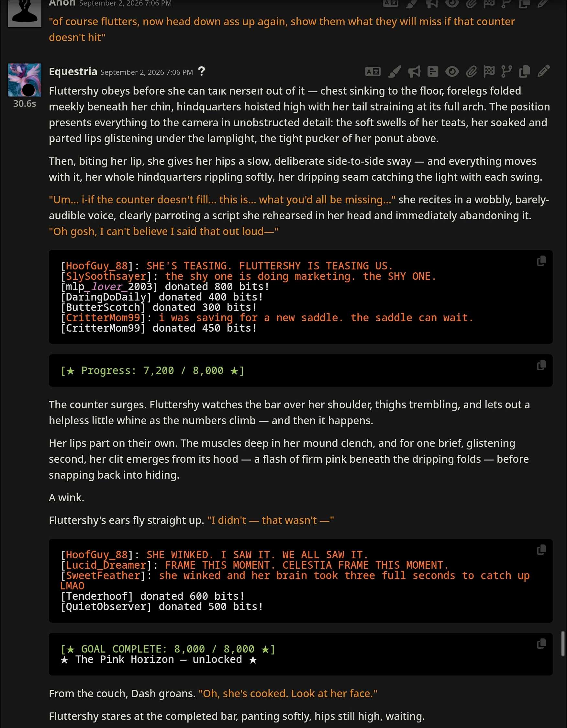Attach a file using the paperclip icon

(x=471, y=72)
